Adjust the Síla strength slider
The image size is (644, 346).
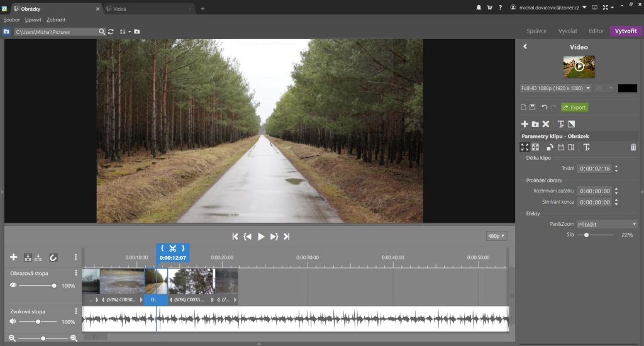tap(595, 235)
